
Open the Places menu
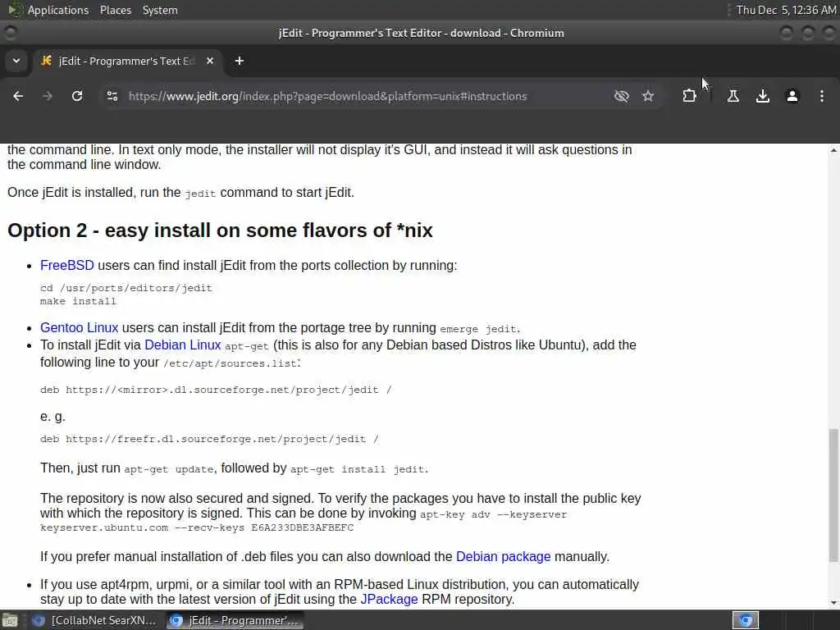pos(115,10)
